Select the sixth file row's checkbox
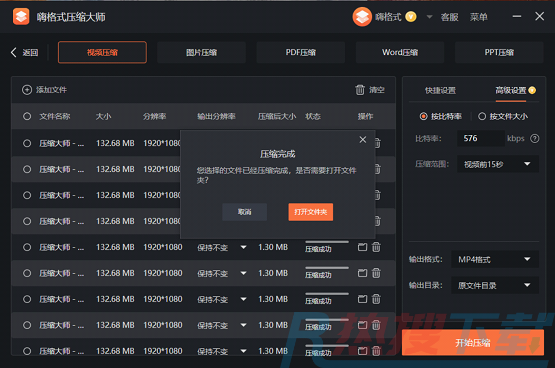Image resolution: width=555 pixels, height=368 pixels. [x=27, y=273]
